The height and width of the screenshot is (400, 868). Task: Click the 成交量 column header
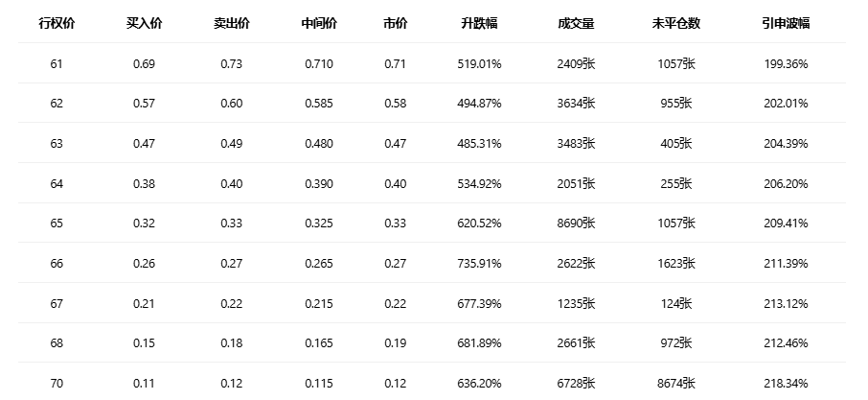[x=576, y=23]
